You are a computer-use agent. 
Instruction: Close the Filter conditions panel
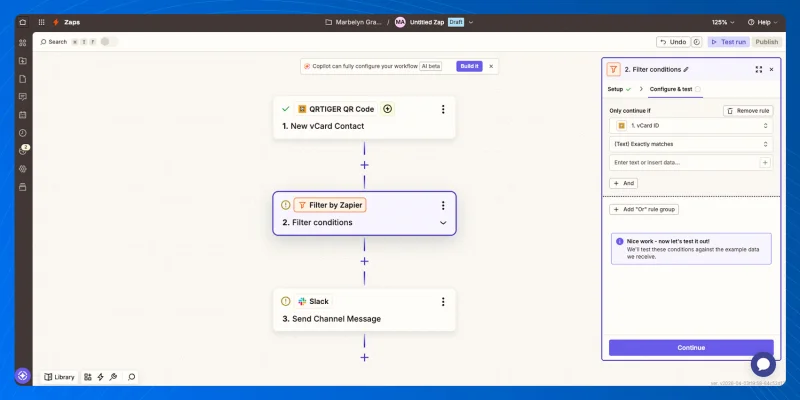tap(771, 69)
